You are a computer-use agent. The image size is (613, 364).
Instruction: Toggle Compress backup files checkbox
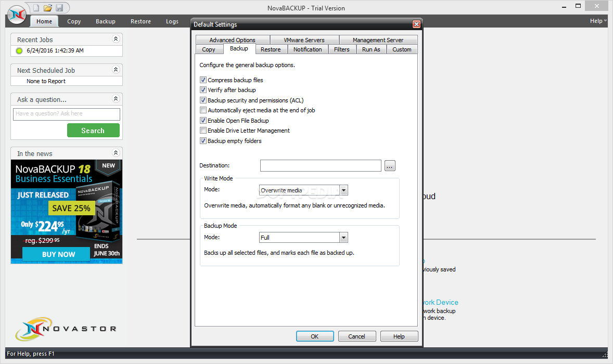coord(203,80)
